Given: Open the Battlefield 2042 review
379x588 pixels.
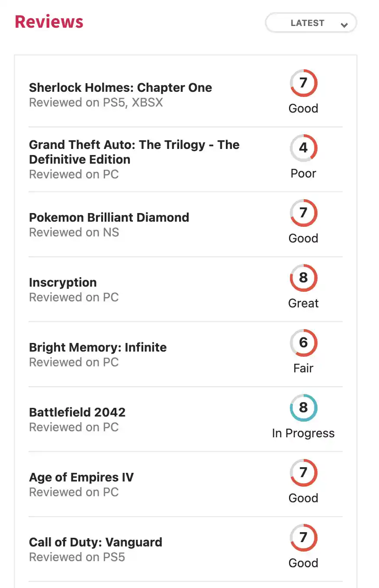Looking at the screenshot, I should pyautogui.click(x=77, y=412).
